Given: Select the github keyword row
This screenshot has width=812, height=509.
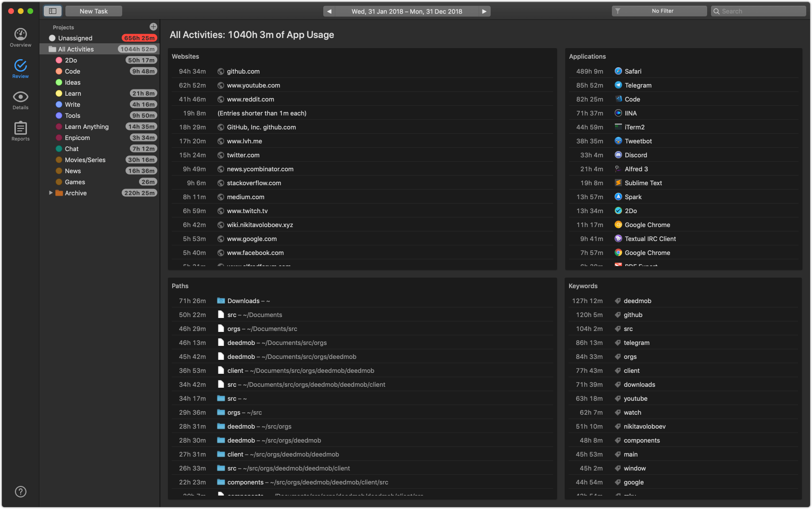Looking at the screenshot, I should (684, 315).
